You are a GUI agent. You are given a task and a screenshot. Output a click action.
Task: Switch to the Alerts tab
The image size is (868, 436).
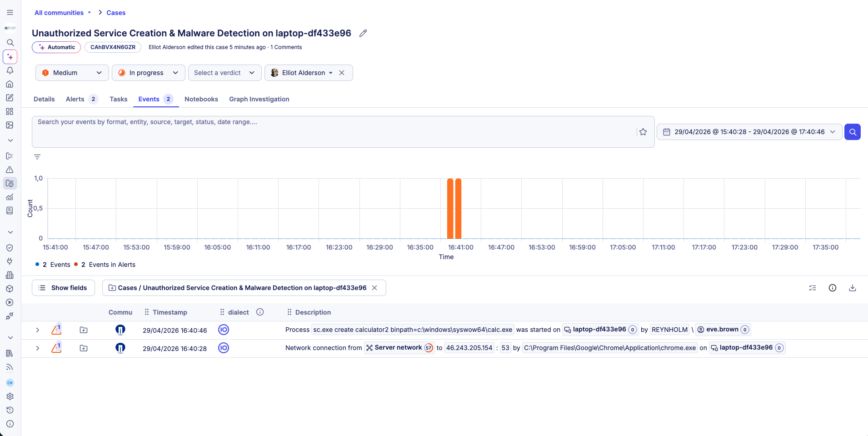[x=75, y=99]
